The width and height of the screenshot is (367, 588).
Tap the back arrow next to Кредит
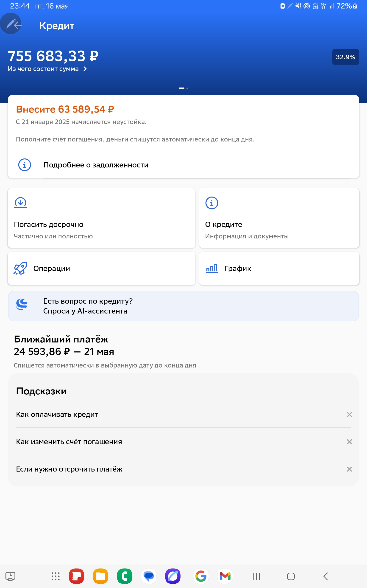point(17,25)
